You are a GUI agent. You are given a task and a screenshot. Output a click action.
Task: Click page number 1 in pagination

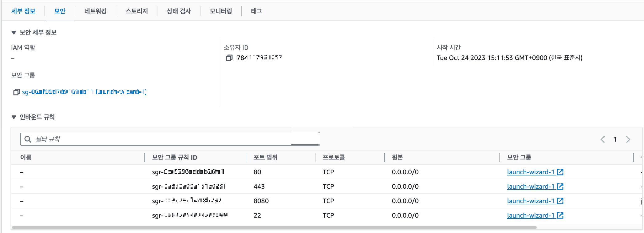[x=615, y=139]
